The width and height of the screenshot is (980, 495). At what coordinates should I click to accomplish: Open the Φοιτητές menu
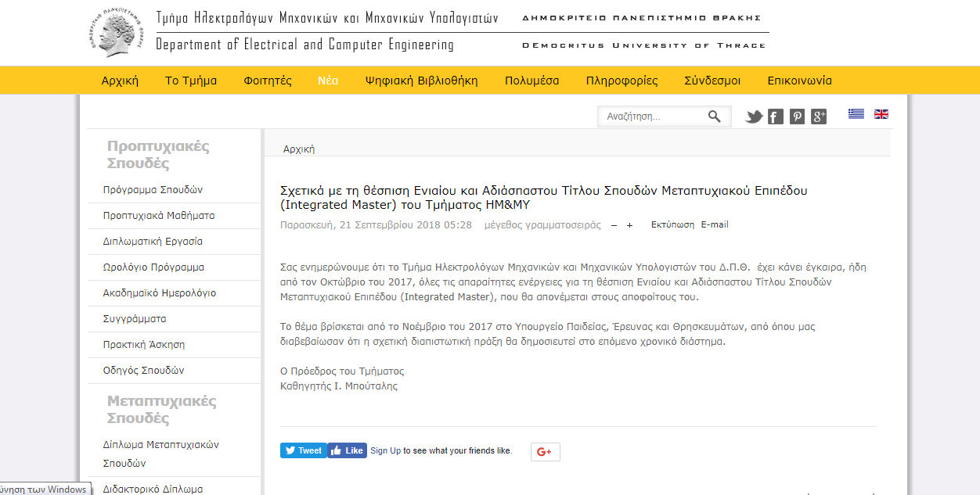click(x=268, y=81)
